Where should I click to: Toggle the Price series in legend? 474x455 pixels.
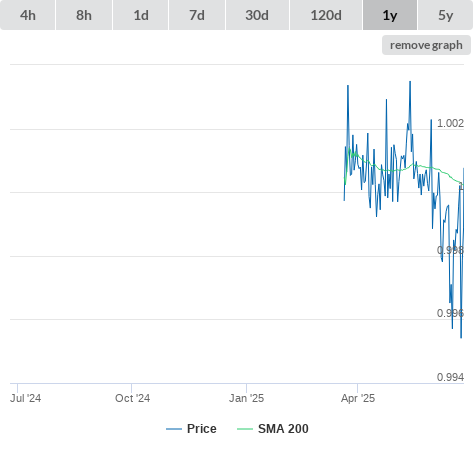(x=191, y=429)
